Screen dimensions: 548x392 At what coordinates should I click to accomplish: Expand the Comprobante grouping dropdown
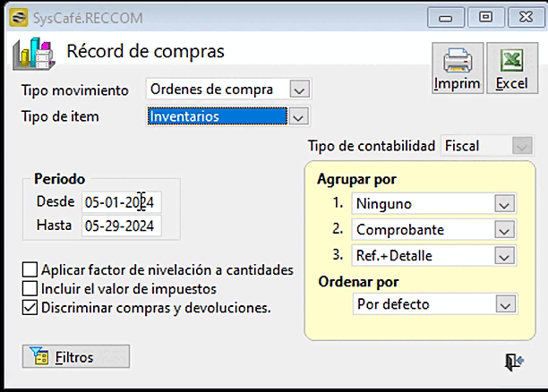click(505, 230)
